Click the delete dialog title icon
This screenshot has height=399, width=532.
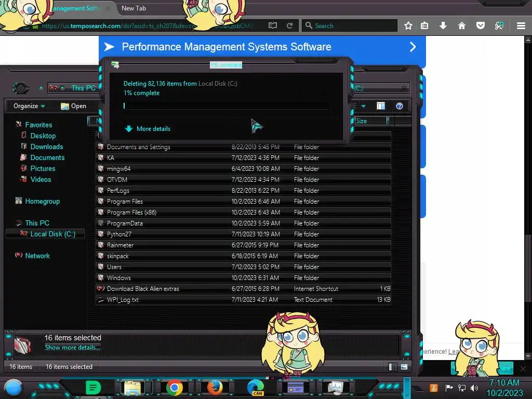(115, 64)
